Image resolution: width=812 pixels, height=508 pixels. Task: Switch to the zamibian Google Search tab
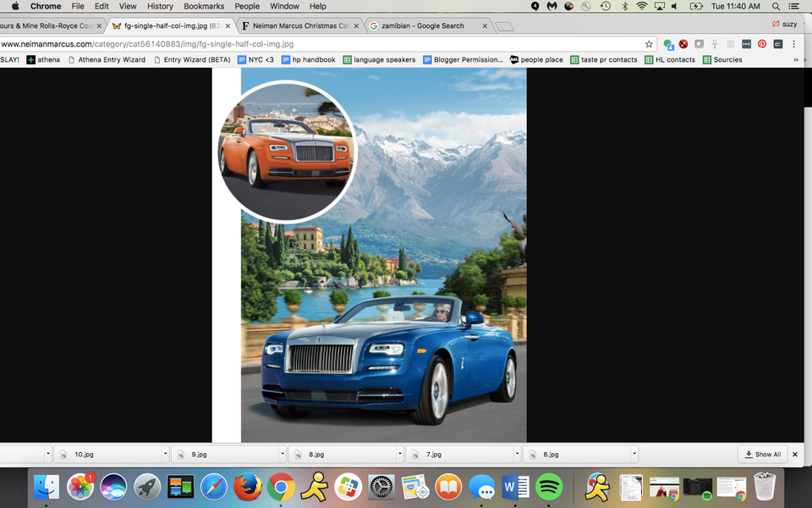coord(428,25)
